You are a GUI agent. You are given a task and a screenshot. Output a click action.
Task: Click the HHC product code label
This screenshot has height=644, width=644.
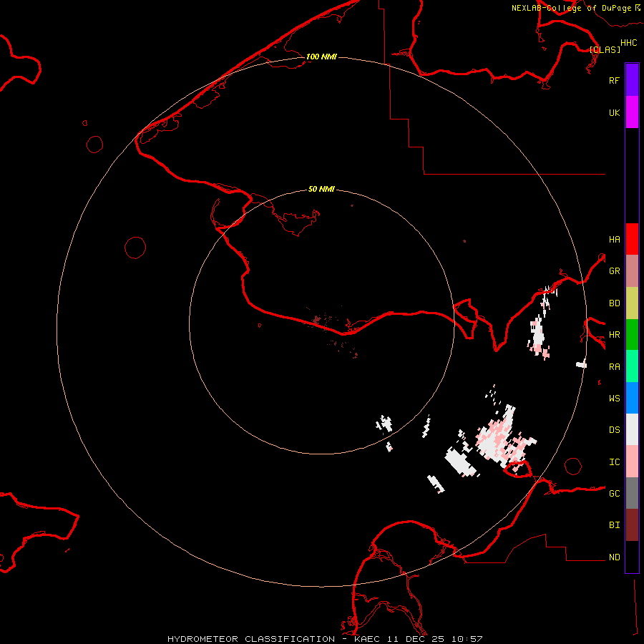pos(628,43)
